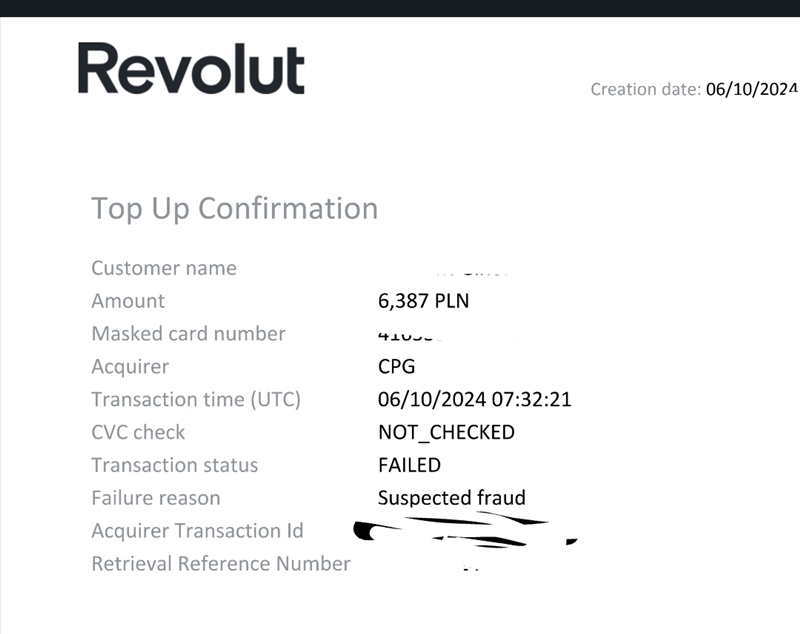The image size is (800, 634).
Task: Select the Suspected fraud text
Action: (451, 498)
